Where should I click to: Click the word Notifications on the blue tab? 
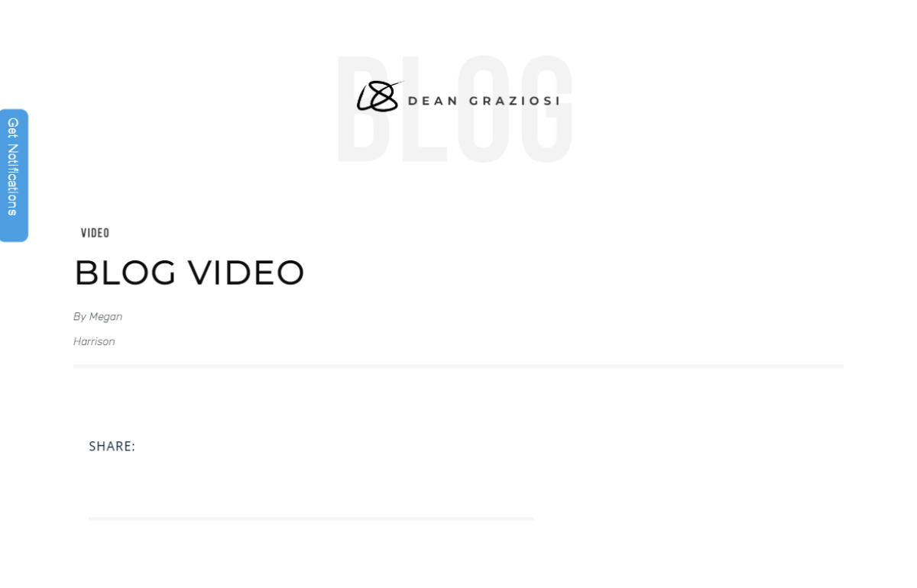point(13,180)
